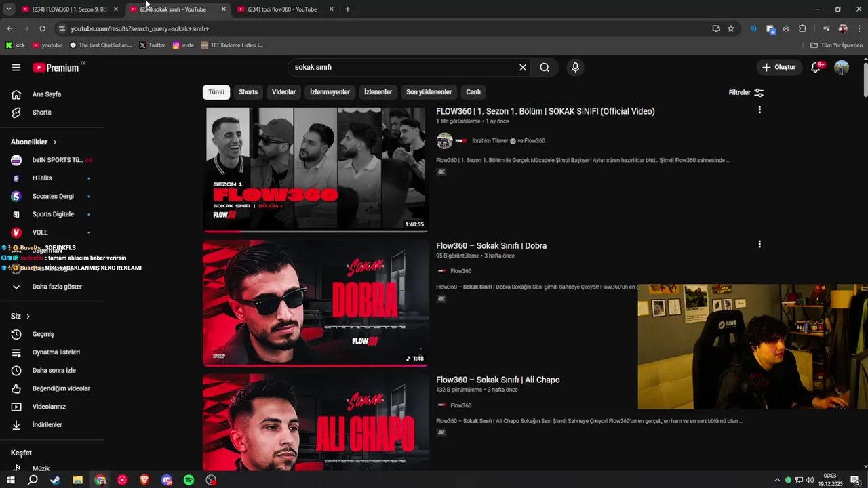Image resolution: width=868 pixels, height=488 pixels.
Task: Reload the page
Action: pyautogui.click(x=42, y=28)
